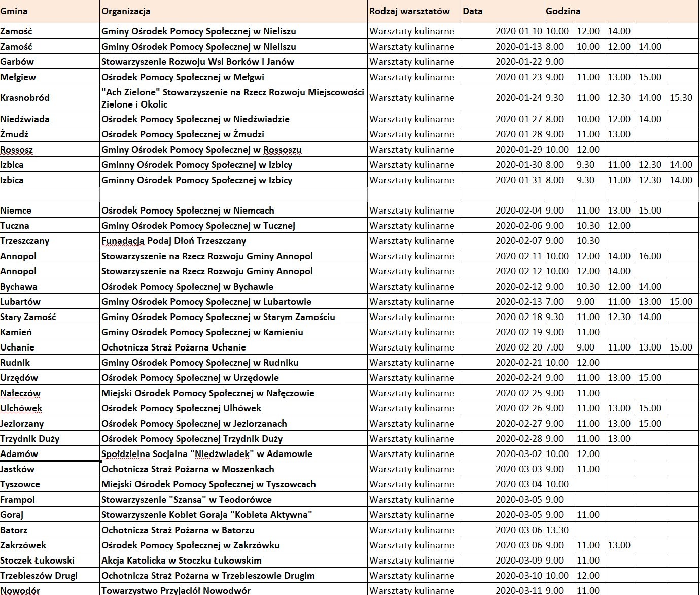The image size is (700, 595).
Task: Click the Frampol gmina cell
Action: click(50, 500)
